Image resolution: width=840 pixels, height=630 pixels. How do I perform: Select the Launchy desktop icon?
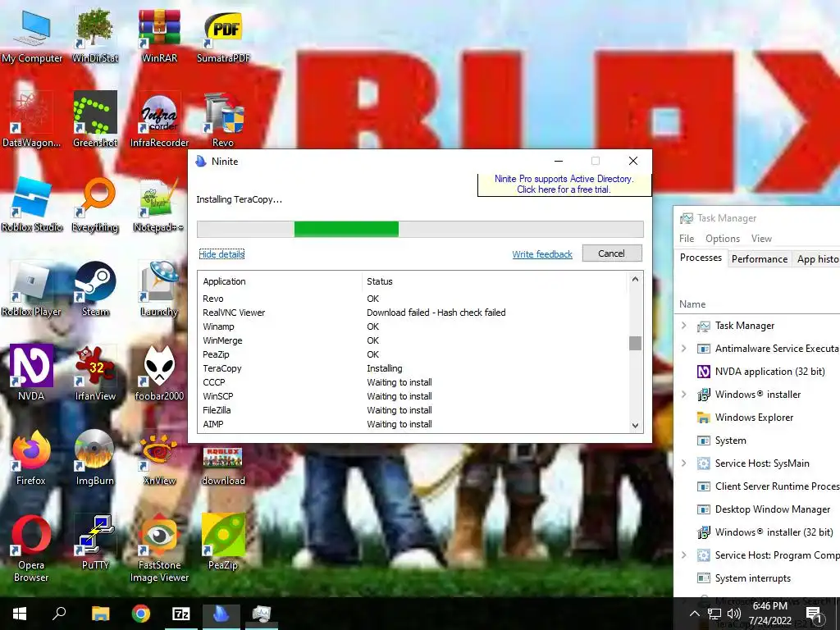[159, 290]
